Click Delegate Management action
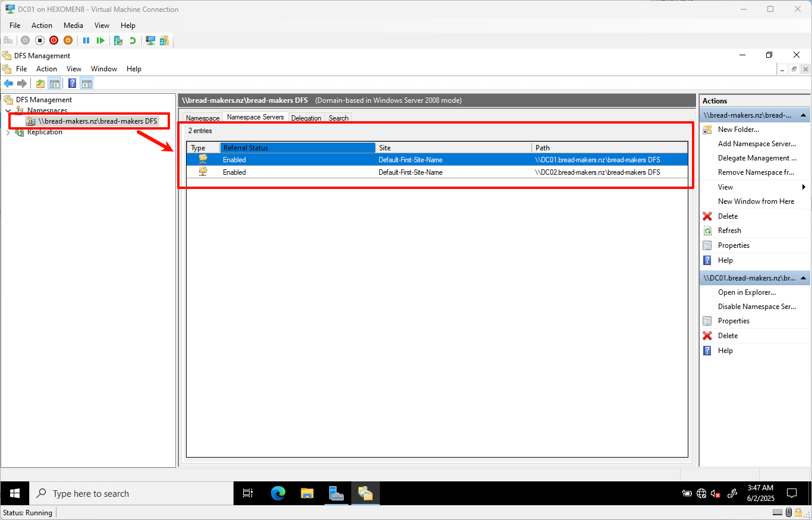 [x=757, y=158]
